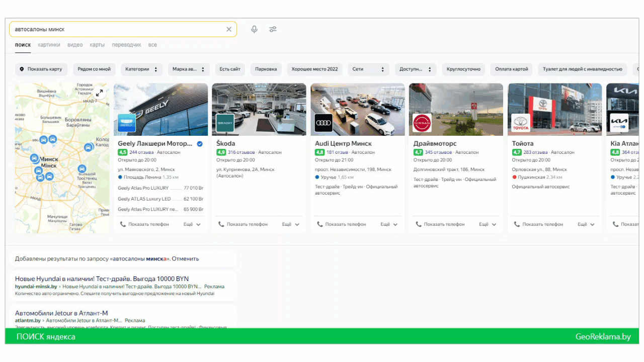Open the Сети filter dropdown
Image resolution: width=644 pixels, height=362 pixels.
tap(368, 69)
